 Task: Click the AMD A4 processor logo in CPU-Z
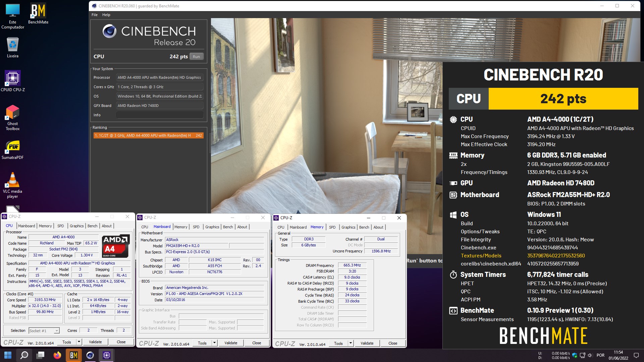(116, 246)
